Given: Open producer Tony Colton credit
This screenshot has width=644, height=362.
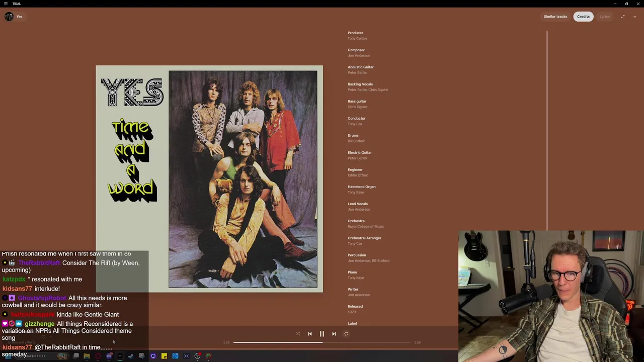Looking at the screenshot, I should pos(357,39).
